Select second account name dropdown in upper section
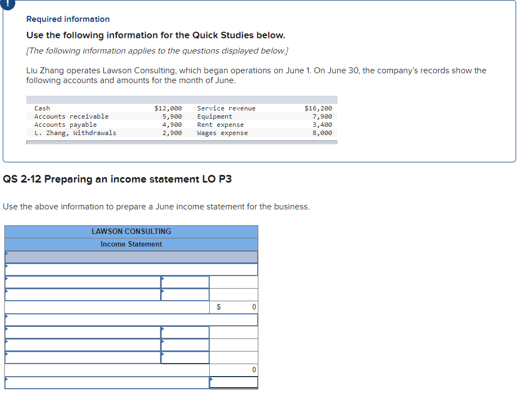532x398 pixels. pos(83,295)
